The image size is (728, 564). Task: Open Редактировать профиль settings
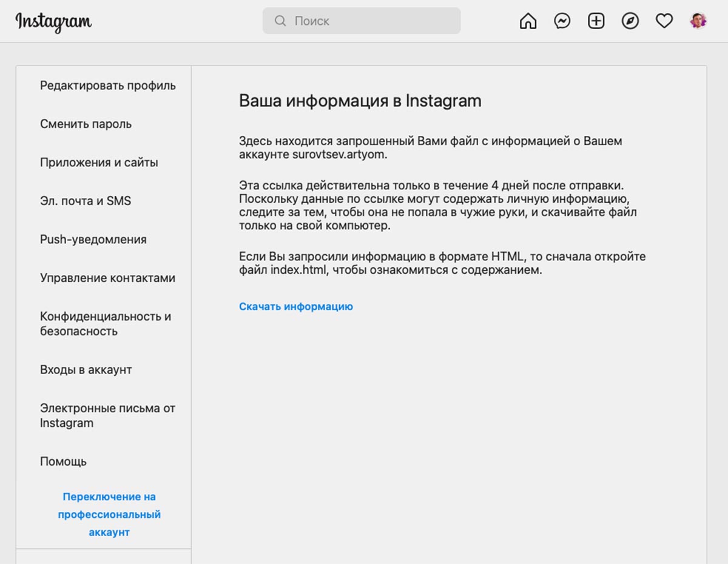coord(108,86)
